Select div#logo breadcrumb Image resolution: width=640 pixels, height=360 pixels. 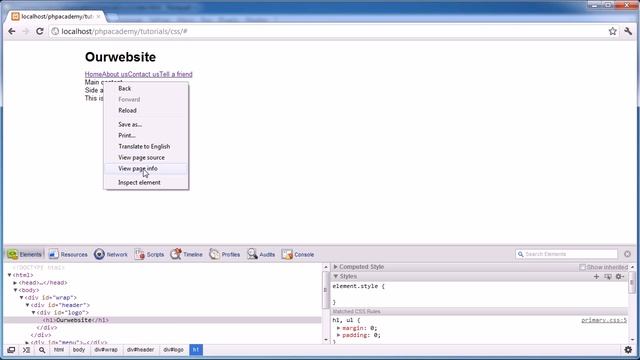pyautogui.click(x=173, y=350)
